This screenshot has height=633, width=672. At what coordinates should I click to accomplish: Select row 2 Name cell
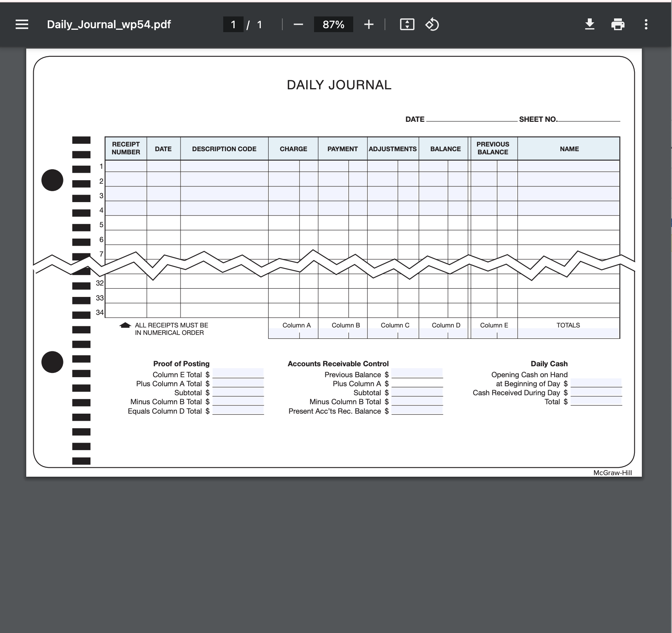pyautogui.click(x=569, y=179)
